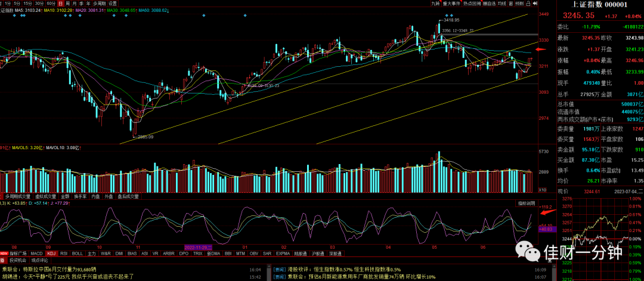Image resolution: width=644 pixels, height=281 pixels.
Task: Open news about 6月新能源乘用车批发销量
Action: tap(354, 277)
